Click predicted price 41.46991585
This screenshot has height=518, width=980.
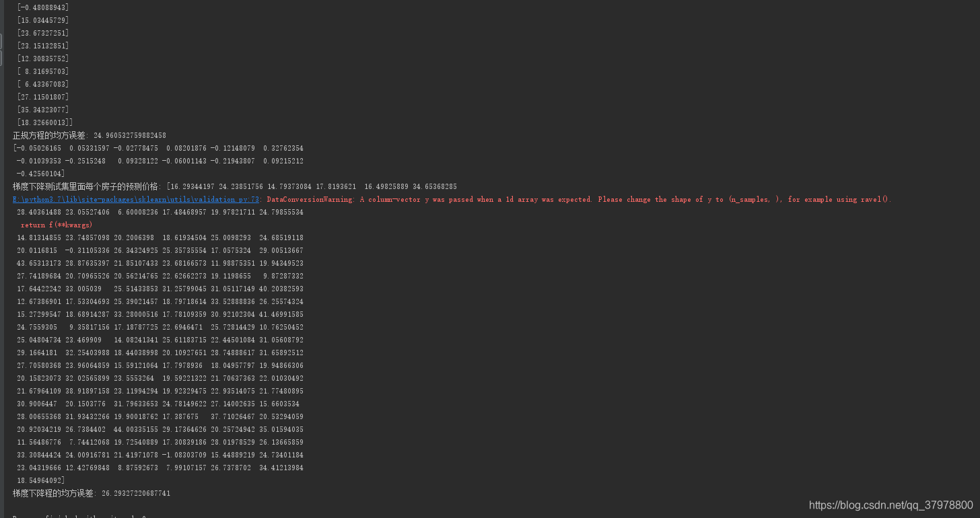280,315
